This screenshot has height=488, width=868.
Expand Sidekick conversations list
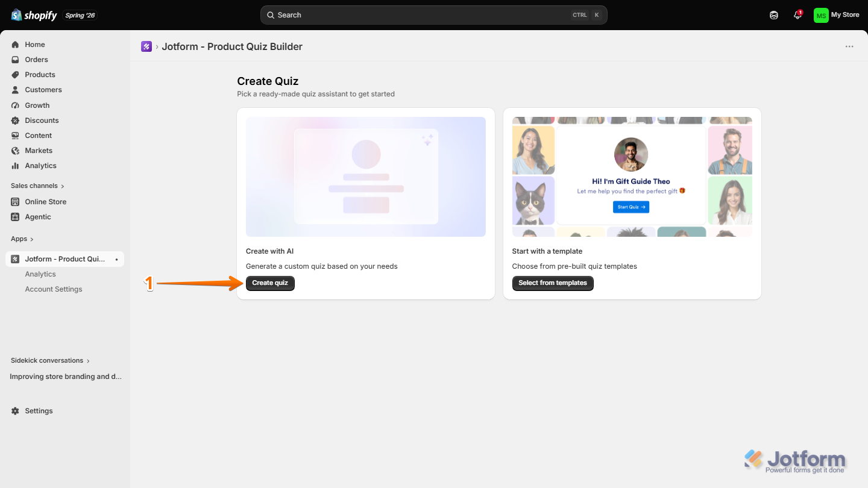click(x=50, y=360)
